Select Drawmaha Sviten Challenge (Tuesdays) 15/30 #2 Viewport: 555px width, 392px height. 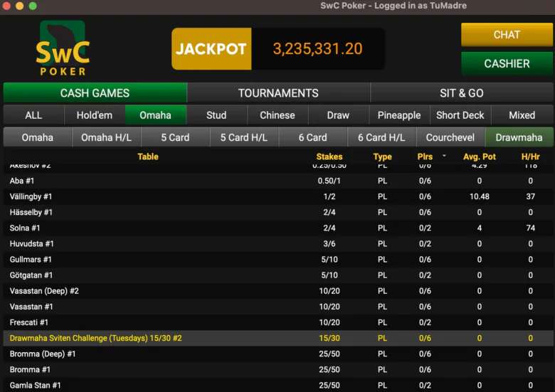pyautogui.click(x=278, y=338)
